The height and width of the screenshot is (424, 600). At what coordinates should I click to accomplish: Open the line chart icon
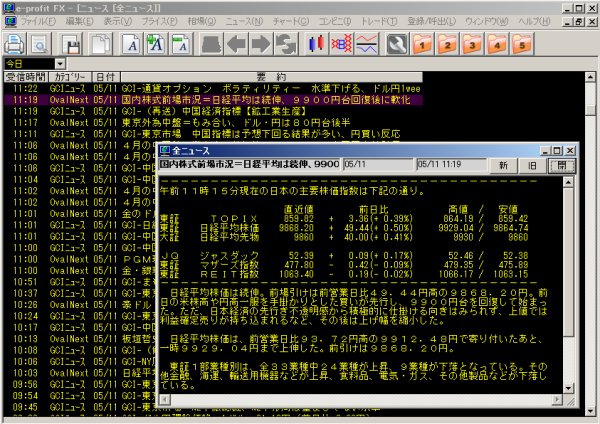pyautogui.click(x=366, y=44)
